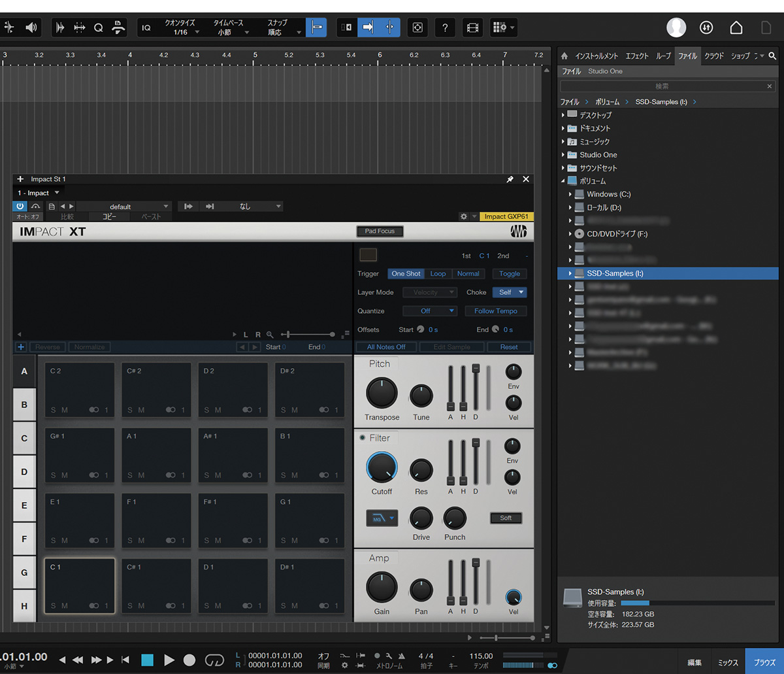
Task: Click the コピー button in plugin header
Action: pos(109,216)
